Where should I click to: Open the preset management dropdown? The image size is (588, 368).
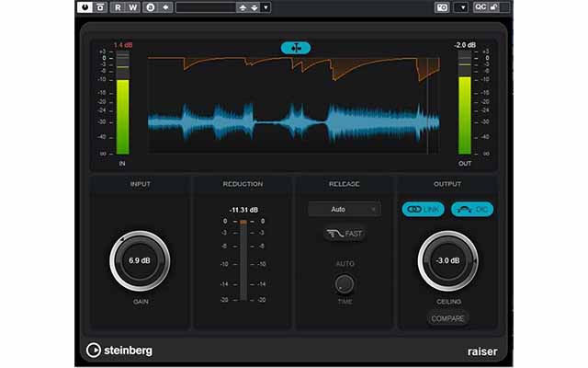(x=266, y=7)
